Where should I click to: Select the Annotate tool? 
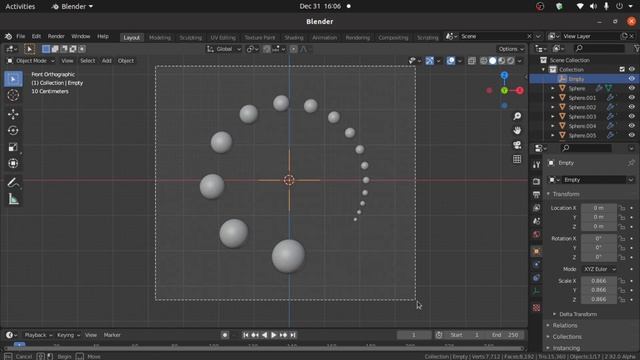coord(13,182)
